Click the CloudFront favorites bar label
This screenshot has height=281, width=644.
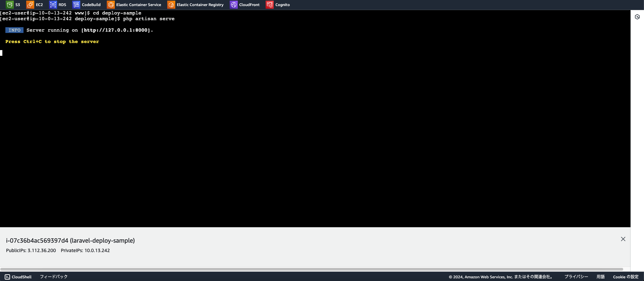click(x=249, y=5)
